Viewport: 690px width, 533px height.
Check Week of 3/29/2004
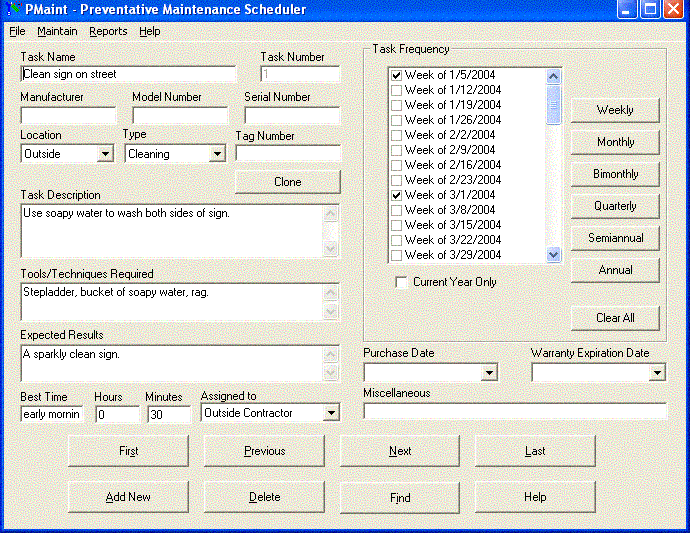point(396,255)
